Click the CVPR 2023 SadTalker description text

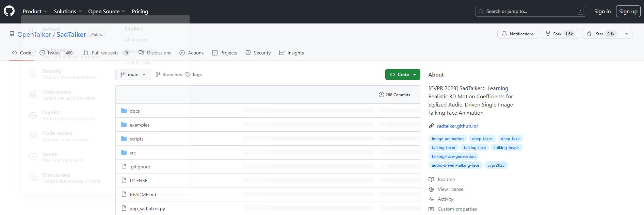(x=471, y=100)
